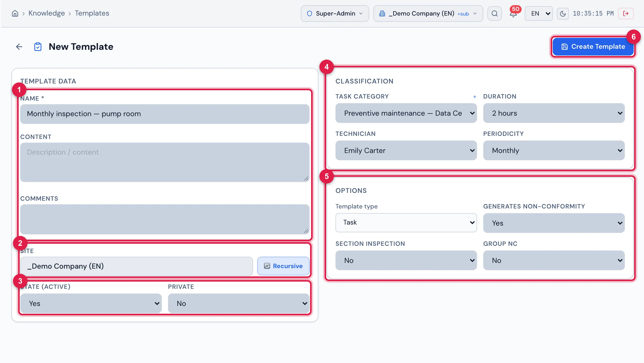The image size is (644, 363).
Task: Expand the Task Category dropdown
Action: point(406,113)
